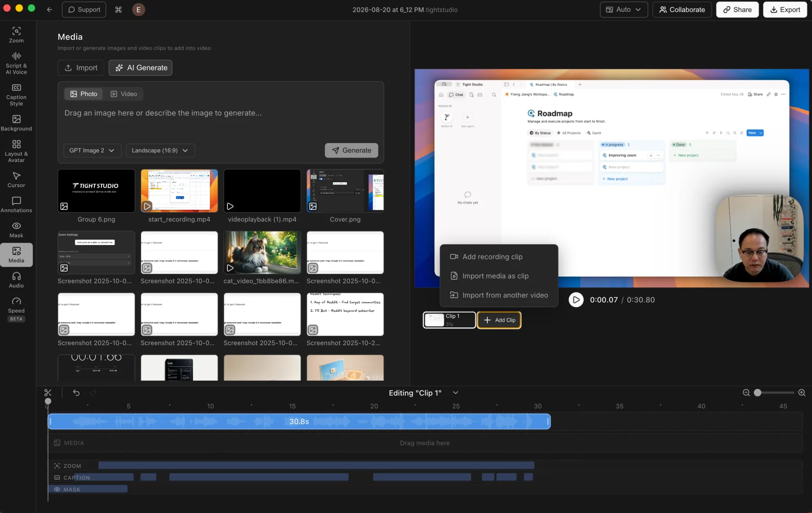Viewport: 812px width, 513px height.
Task: Click the playhead marker on timeline
Action: tap(48, 401)
